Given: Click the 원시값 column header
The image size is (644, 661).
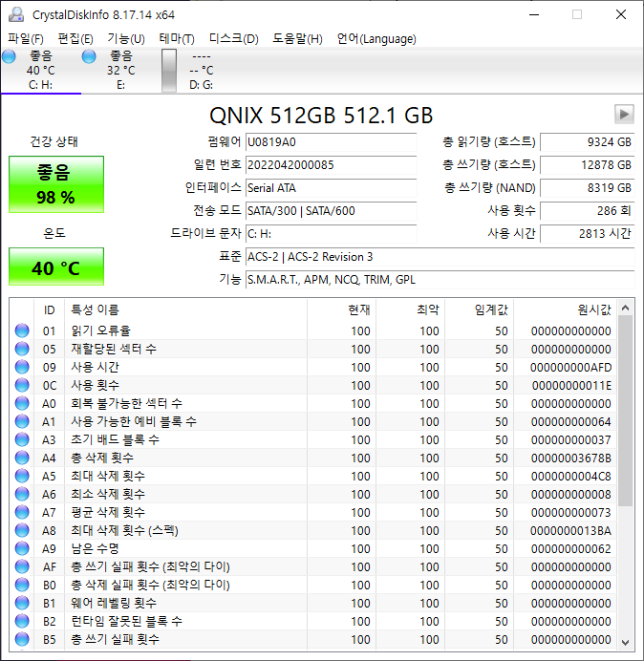Looking at the screenshot, I should [x=565, y=310].
